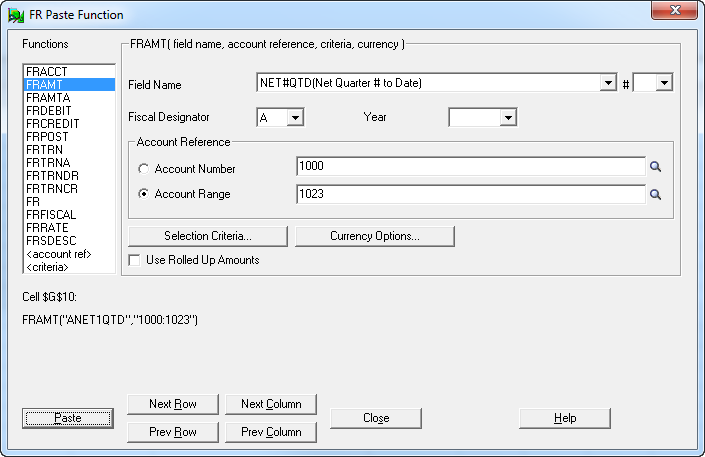Click the Account Range lookup magnifier icon
The width and height of the screenshot is (705, 457).
pyautogui.click(x=656, y=195)
